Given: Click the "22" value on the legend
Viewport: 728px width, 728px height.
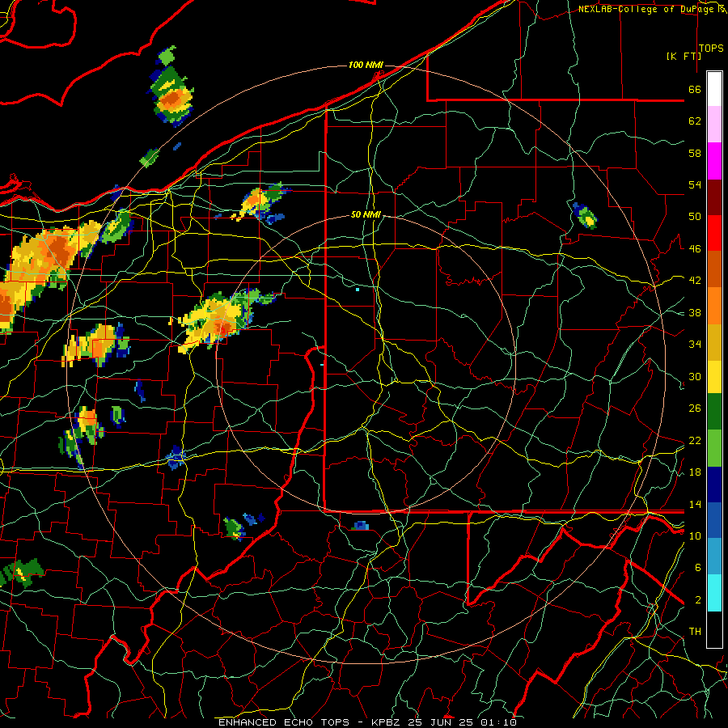Looking at the screenshot, I should tap(695, 440).
